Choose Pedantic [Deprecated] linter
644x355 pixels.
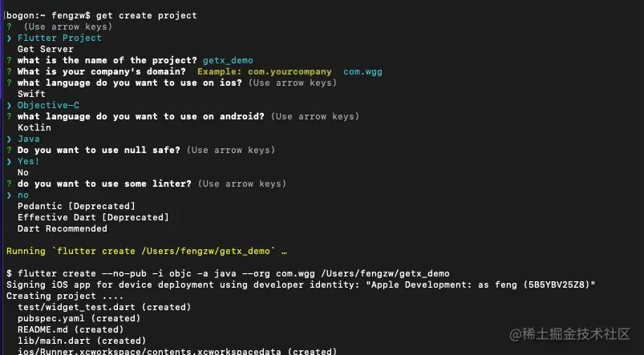click(76, 206)
